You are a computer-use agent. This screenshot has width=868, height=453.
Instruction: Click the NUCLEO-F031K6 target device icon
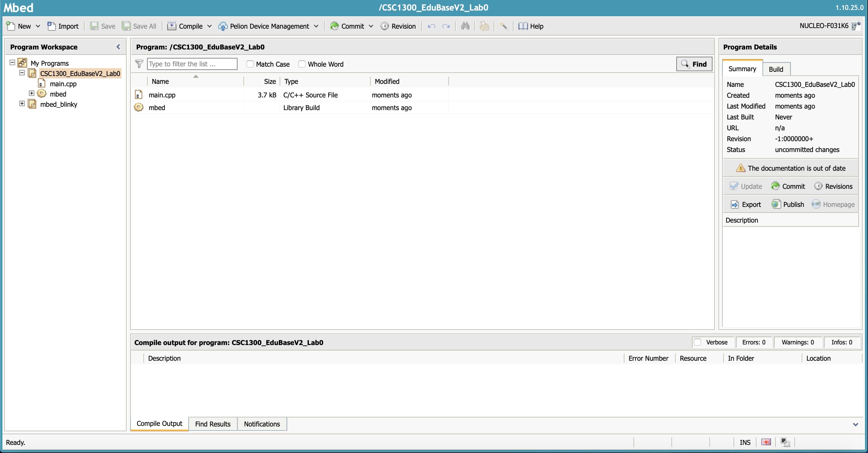point(856,26)
